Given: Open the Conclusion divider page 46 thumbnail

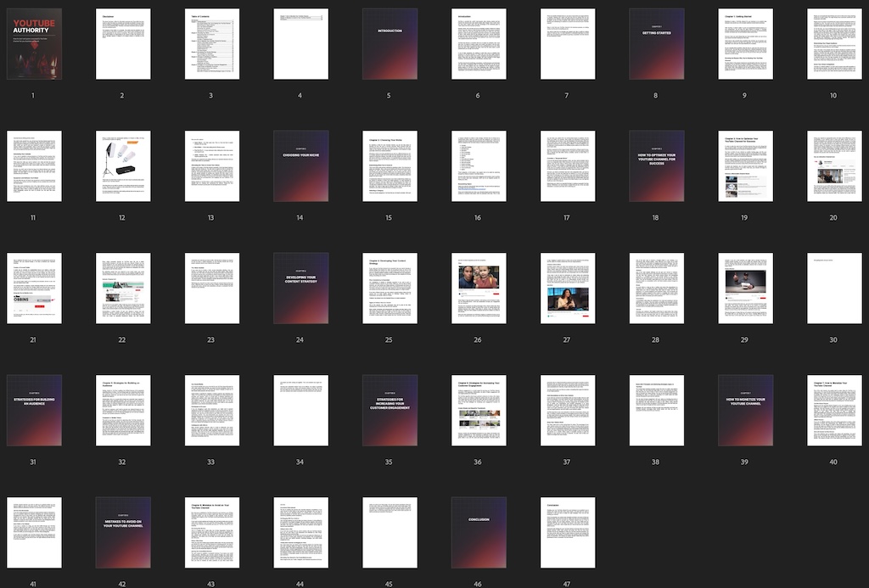Looking at the screenshot, I should 479,532.
